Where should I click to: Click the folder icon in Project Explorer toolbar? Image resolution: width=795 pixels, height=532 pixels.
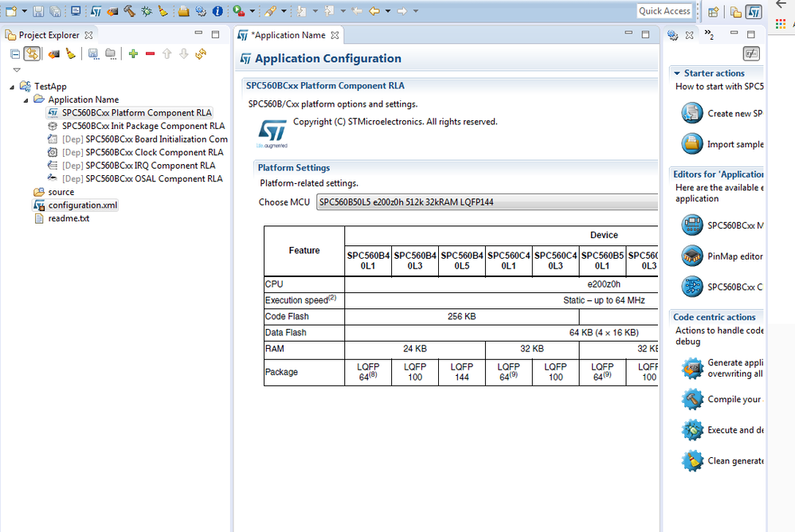click(x=110, y=53)
